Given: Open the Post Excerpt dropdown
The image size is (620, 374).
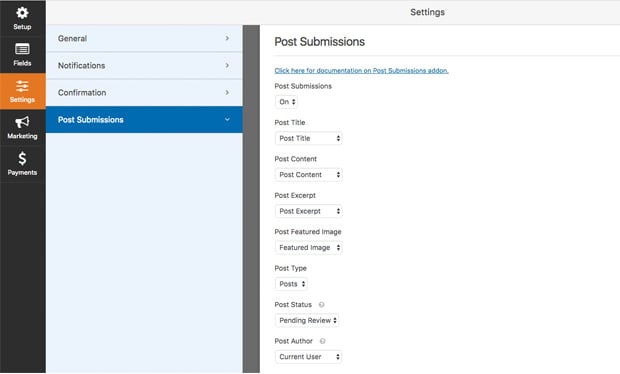Looking at the screenshot, I should [308, 211].
